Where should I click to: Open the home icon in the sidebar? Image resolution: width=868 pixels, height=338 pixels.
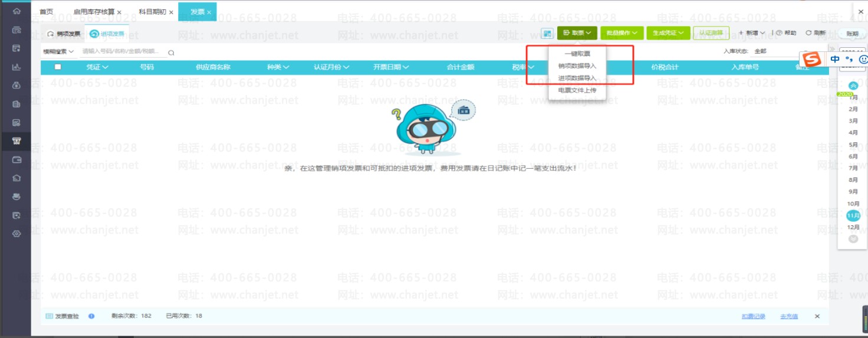coord(17,11)
